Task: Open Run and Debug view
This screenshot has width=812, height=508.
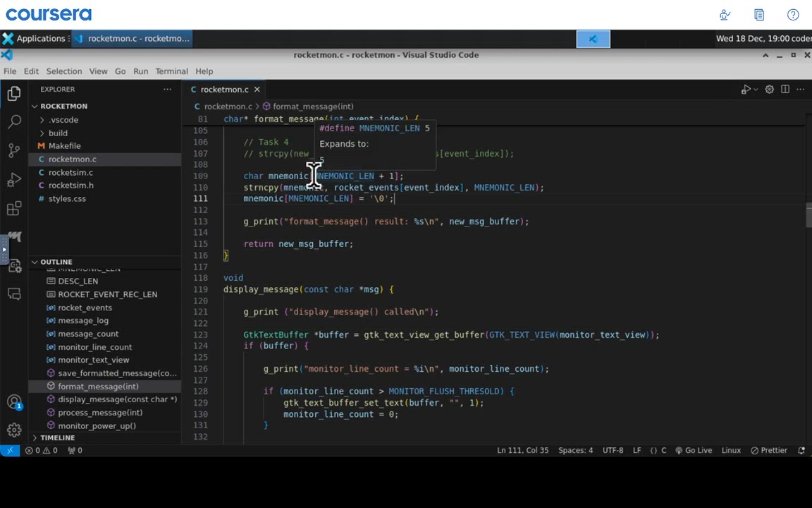Action: pos(14,180)
